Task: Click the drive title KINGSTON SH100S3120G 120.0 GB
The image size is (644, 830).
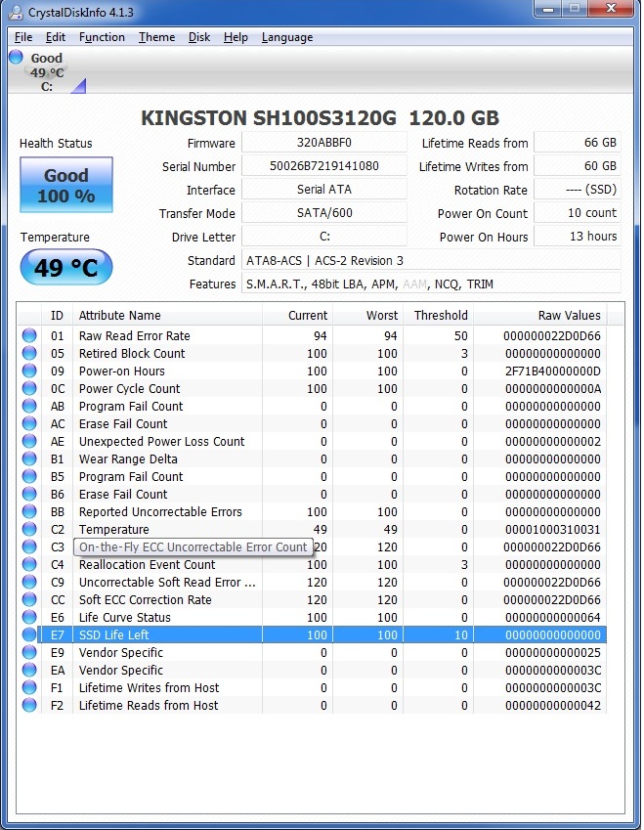Action: (x=321, y=117)
